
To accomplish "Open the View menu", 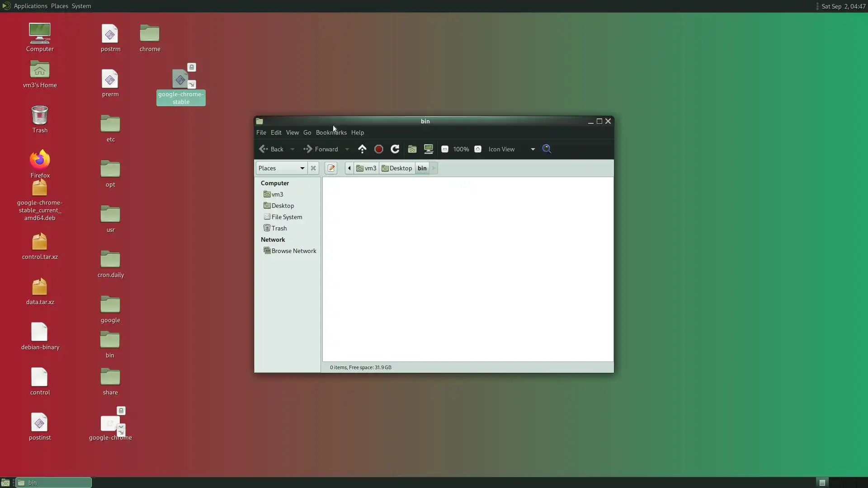I will coord(292,132).
